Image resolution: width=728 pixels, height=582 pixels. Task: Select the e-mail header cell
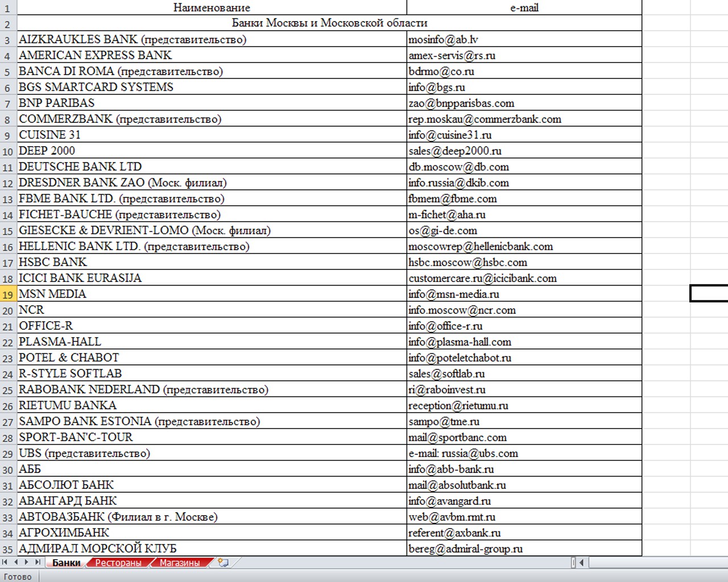(x=524, y=7)
